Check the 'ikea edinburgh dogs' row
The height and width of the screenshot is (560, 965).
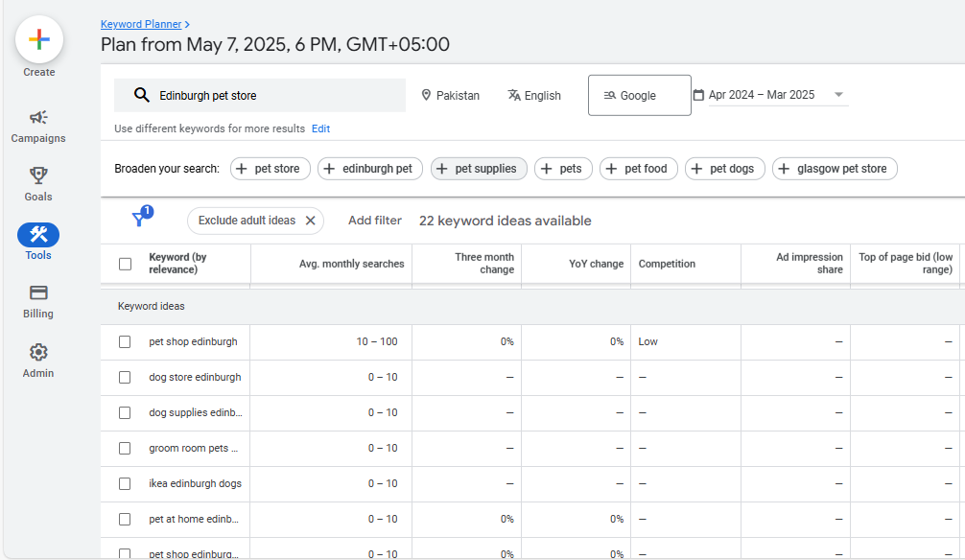pyautogui.click(x=125, y=483)
